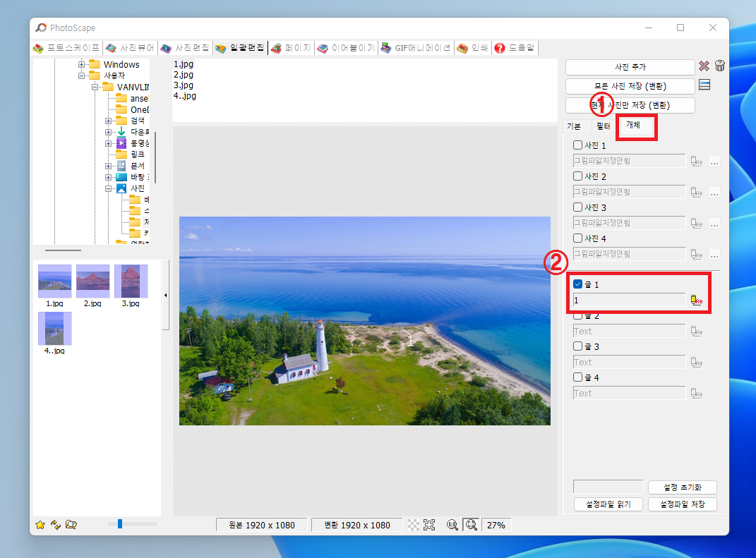Expand the 문서 folder tree node
Viewport: 756px width, 558px height.
click(x=109, y=166)
